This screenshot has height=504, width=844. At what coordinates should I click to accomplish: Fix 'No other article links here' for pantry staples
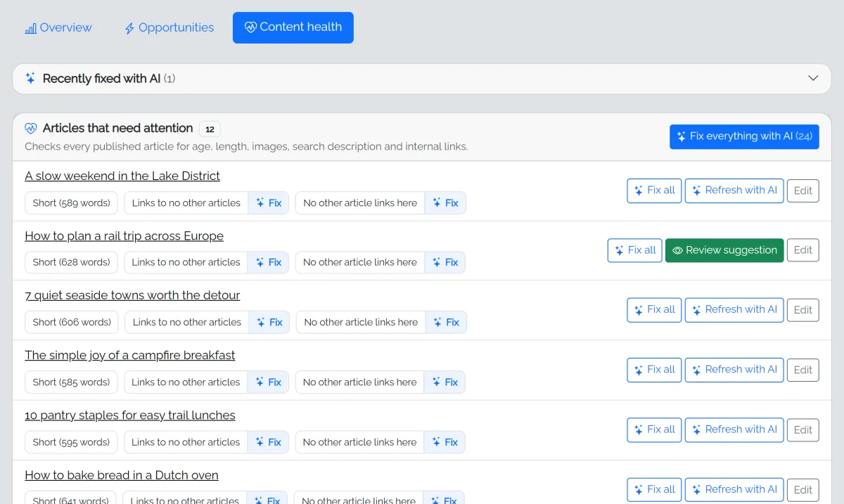[x=445, y=442]
